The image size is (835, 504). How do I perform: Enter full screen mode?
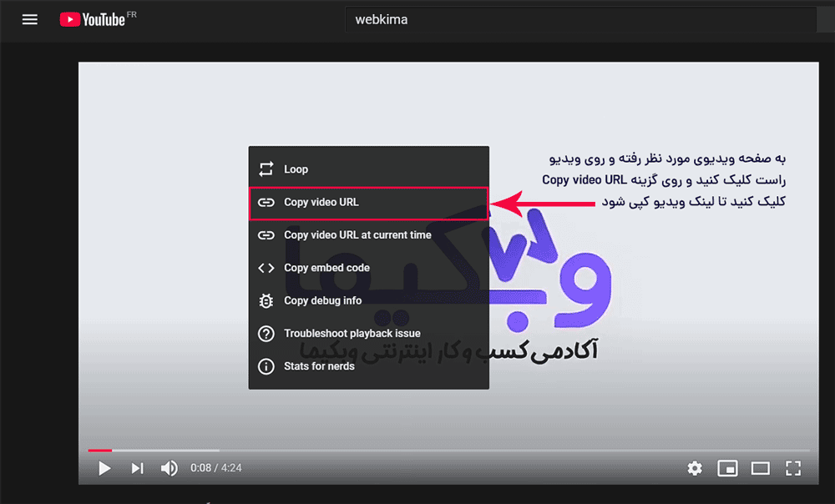793,468
